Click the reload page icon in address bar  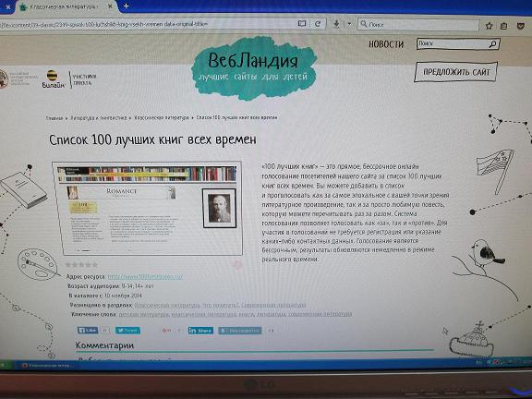tap(318, 24)
